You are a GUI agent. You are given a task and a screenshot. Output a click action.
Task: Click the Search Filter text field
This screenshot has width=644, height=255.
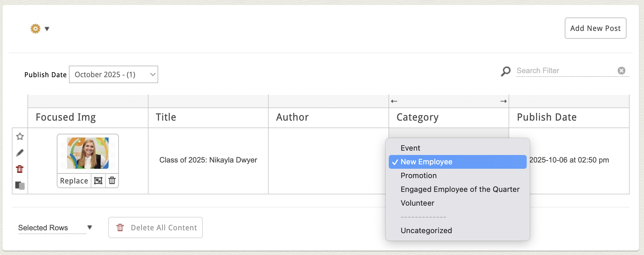(x=565, y=71)
